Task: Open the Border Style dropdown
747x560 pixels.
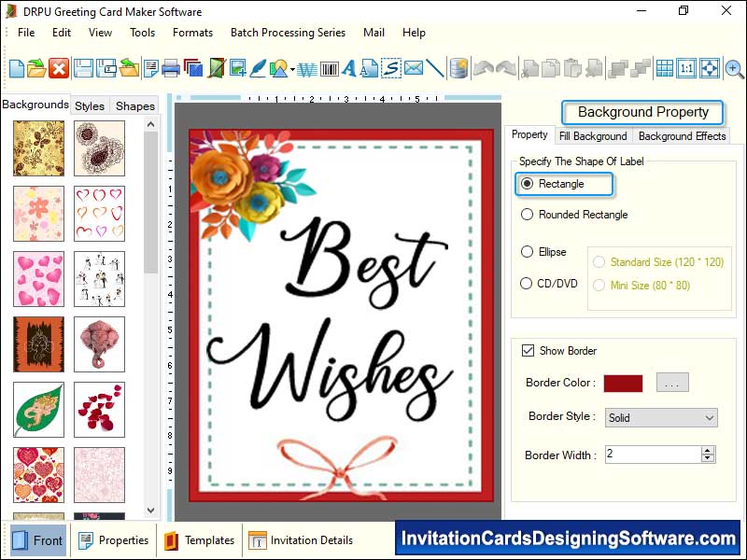Action: (x=661, y=418)
